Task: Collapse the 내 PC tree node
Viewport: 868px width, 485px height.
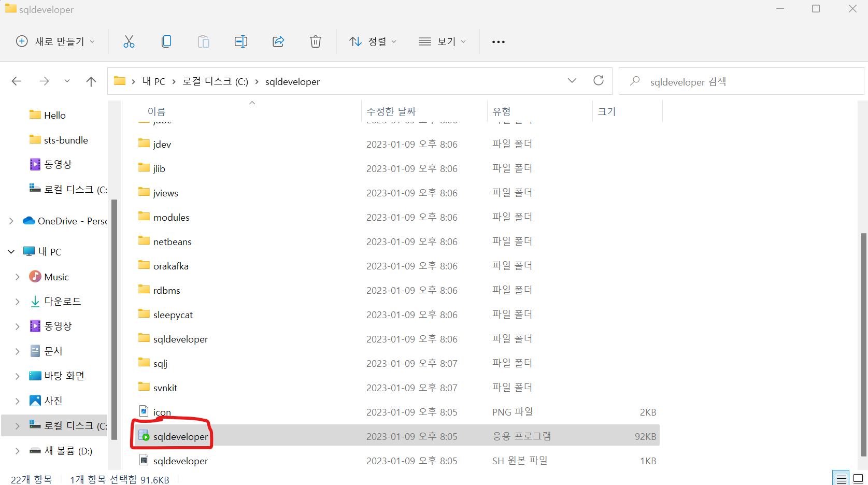Action: pos(11,252)
